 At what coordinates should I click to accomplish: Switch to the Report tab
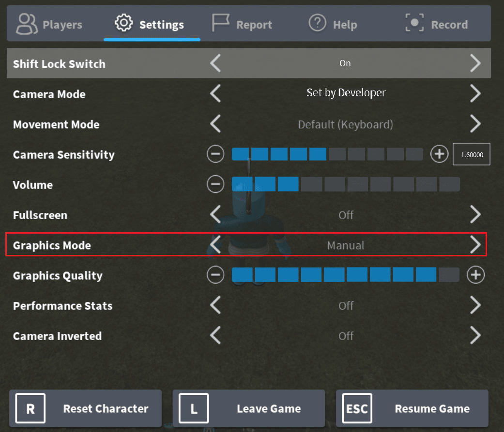click(242, 24)
